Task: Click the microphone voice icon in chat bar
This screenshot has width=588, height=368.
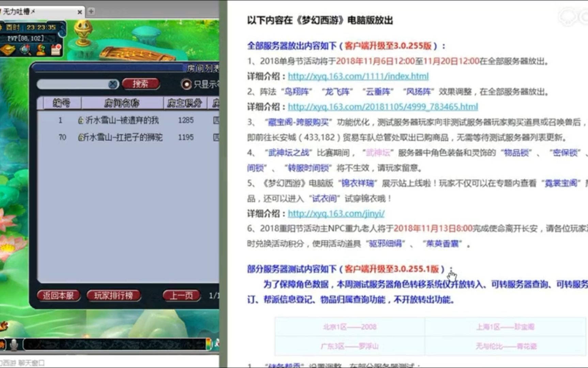Action: pos(14,345)
